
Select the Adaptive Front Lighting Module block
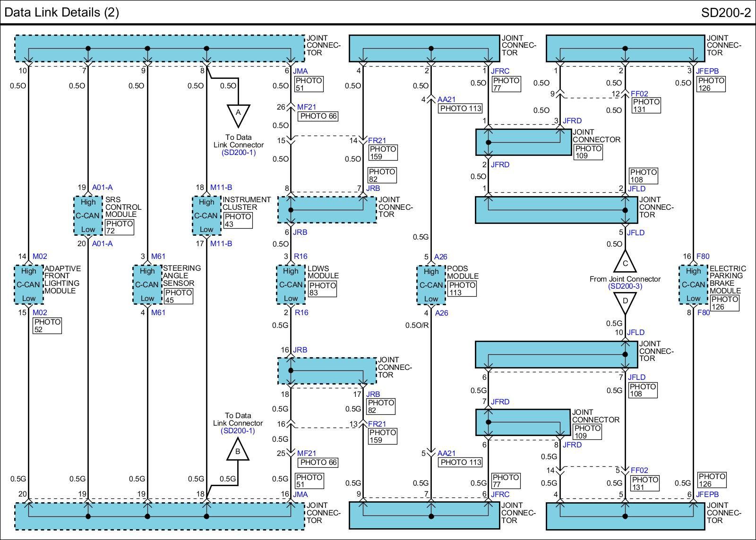click(x=28, y=284)
